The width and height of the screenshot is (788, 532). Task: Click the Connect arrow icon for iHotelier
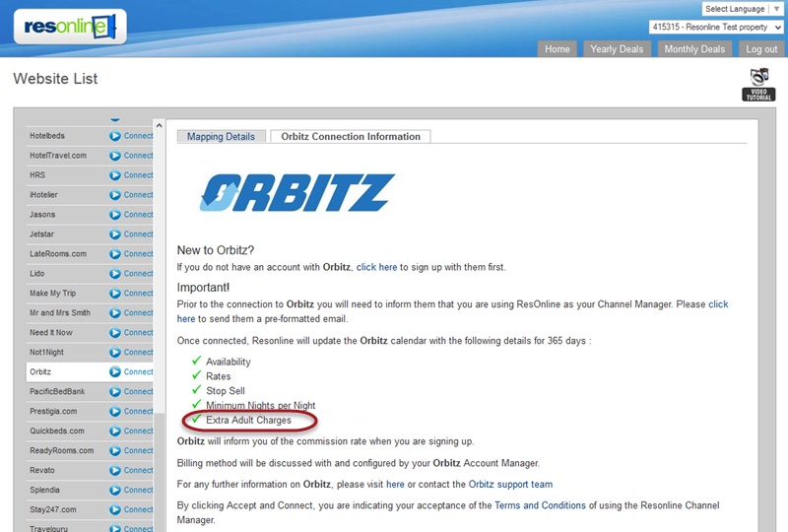pyautogui.click(x=115, y=195)
